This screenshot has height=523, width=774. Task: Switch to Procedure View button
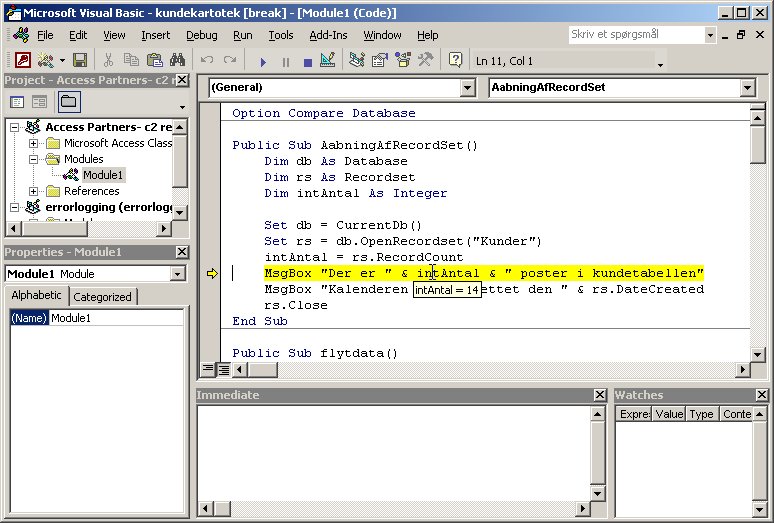click(x=208, y=369)
